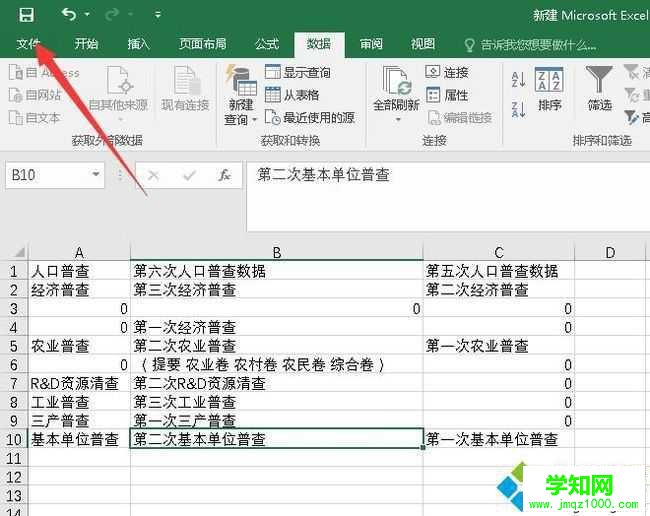Click 最近使用的源 (Recent Sources)
Viewport: 650px width, 516px height.
coord(310,118)
